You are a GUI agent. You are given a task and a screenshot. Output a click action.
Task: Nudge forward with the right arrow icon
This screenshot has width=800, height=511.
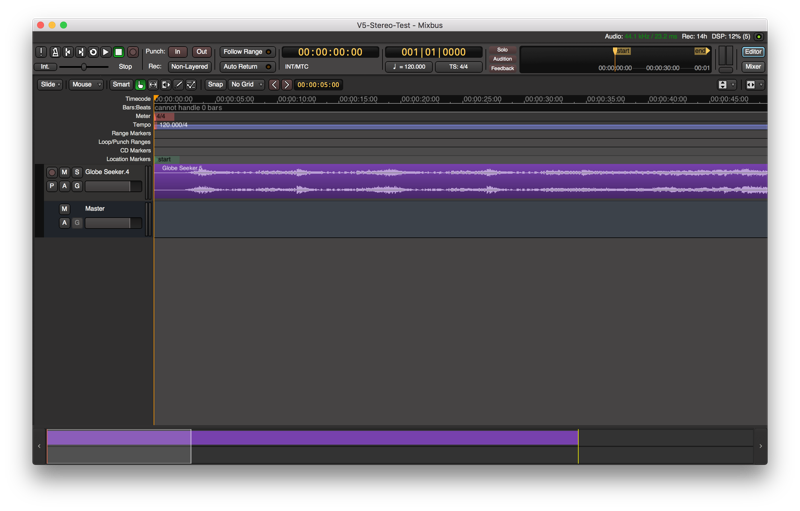coord(287,85)
